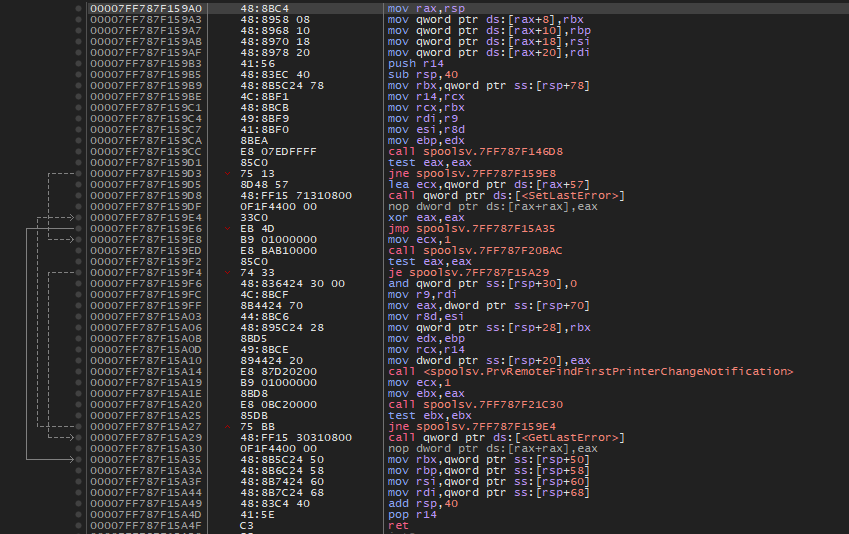Screen dimensions: 849x534
Task: Select instruction mov qword ptr ss:[rsp+28],rbx
Action: 489,328
